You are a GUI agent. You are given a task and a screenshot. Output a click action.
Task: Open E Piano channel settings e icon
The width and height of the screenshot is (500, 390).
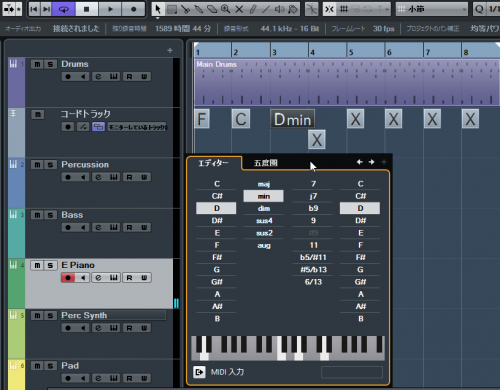coord(98,278)
